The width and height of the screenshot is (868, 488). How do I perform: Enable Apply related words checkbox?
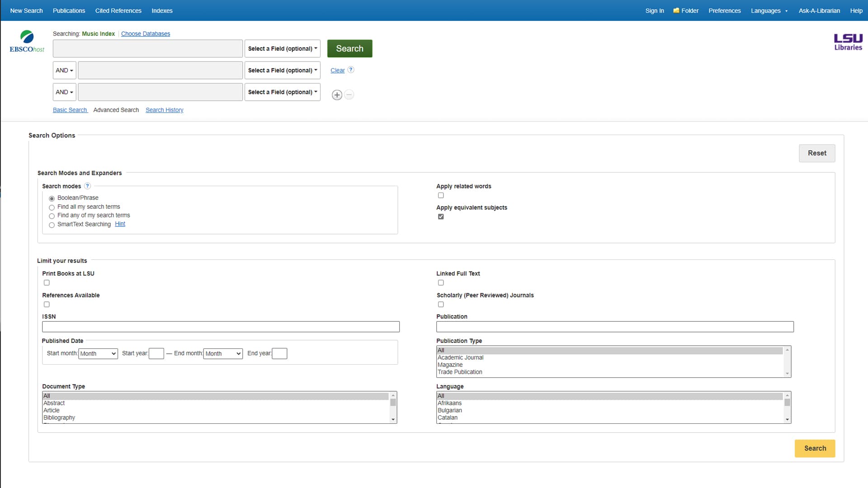[x=441, y=195]
